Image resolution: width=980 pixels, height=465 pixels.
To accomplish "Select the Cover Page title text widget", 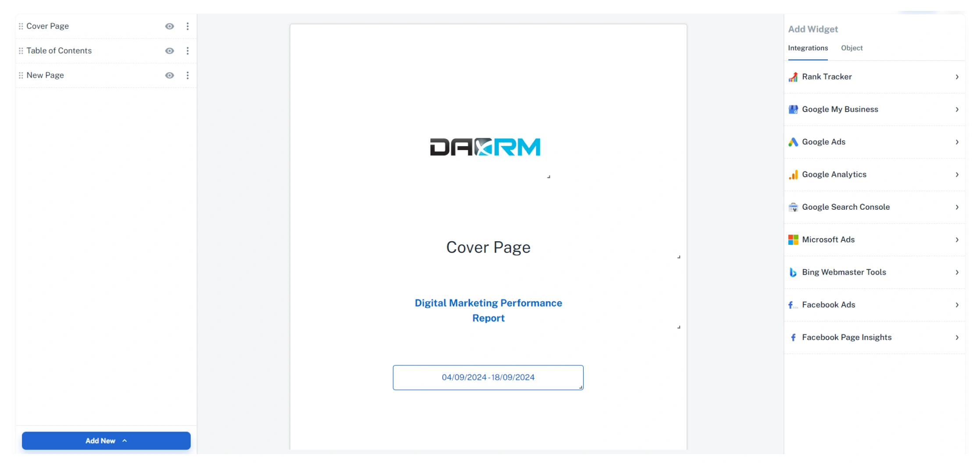I will 488,247.
